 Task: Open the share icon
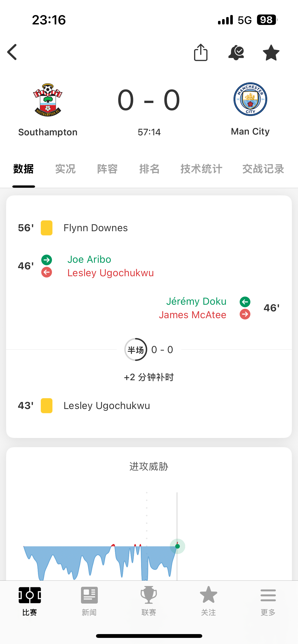[201, 52]
